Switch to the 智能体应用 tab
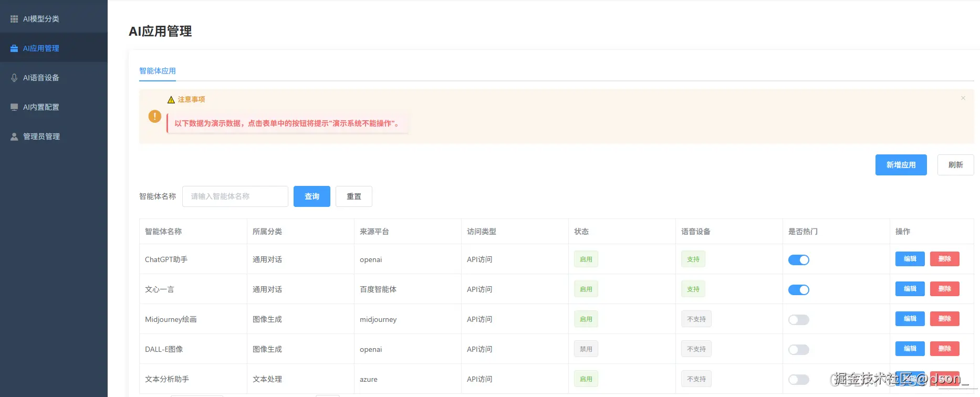This screenshot has width=980, height=397. pyautogui.click(x=158, y=71)
